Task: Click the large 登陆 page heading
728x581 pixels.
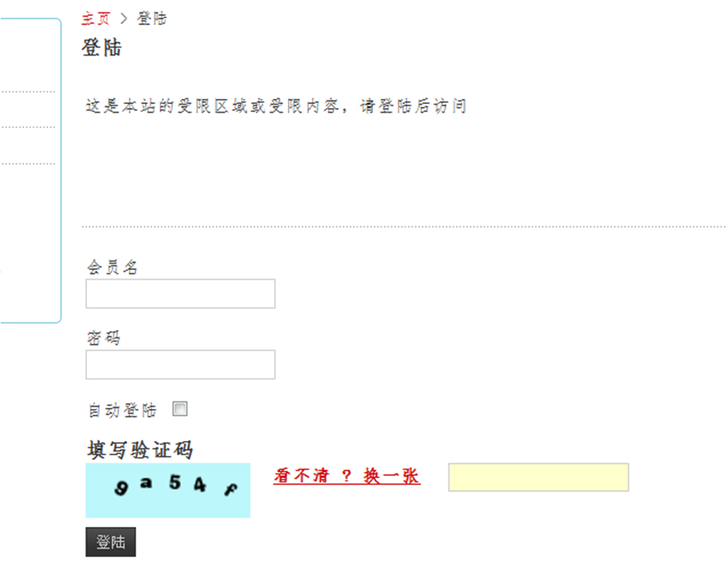Action: 102,48
